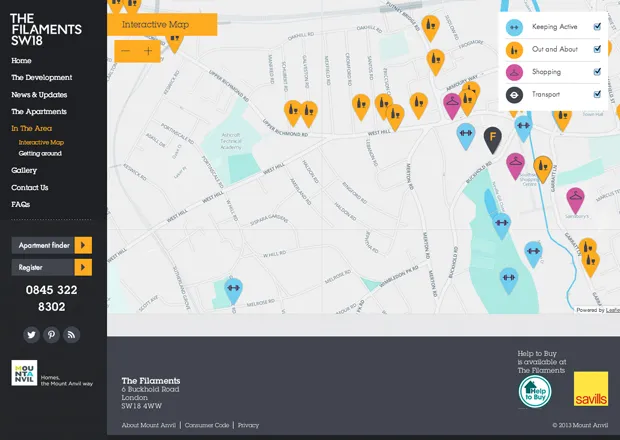Open About Mount Anvil footer link

click(x=149, y=425)
